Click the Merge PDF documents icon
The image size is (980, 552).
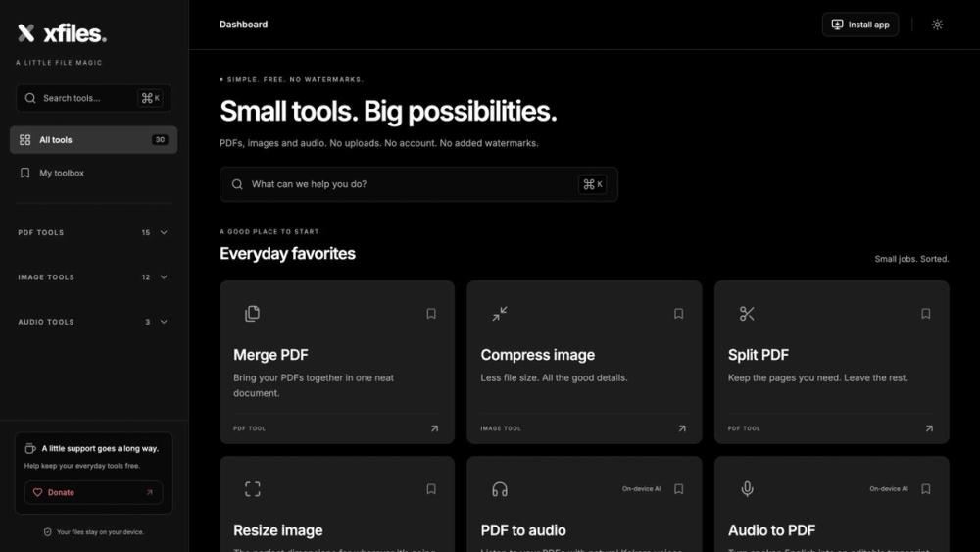click(x=253, y=313)
